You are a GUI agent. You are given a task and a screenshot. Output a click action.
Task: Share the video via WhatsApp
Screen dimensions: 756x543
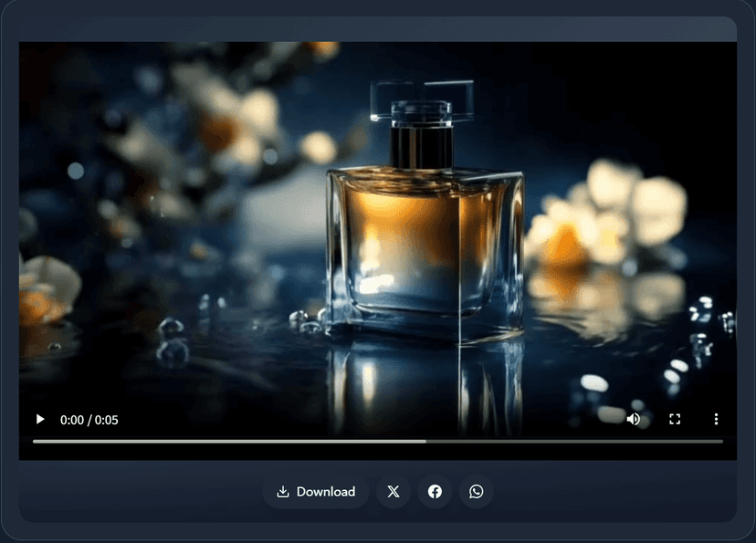coord(477,492)
